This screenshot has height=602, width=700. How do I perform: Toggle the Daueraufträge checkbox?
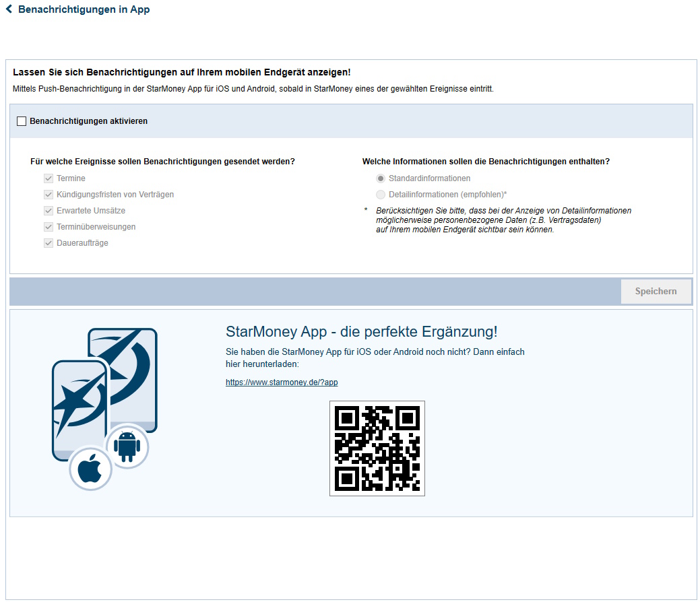click(49, 243)
